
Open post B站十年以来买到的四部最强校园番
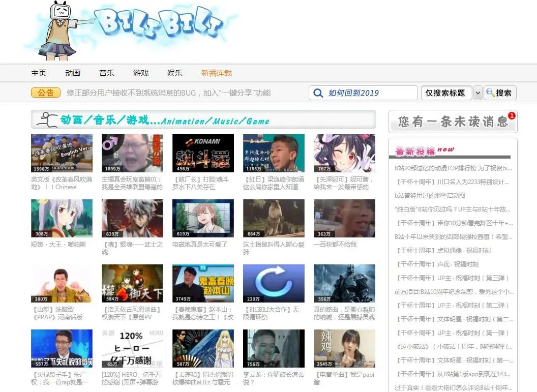[454, 236]
